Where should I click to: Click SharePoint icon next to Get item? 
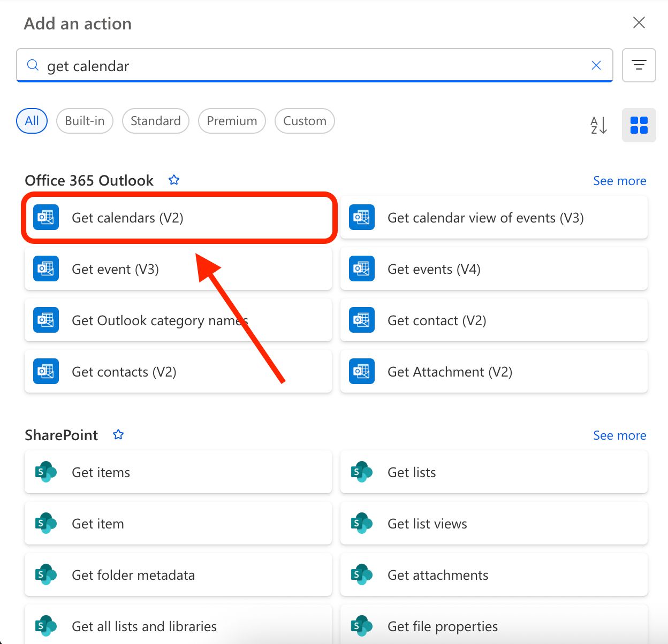[x=46, y=524]
